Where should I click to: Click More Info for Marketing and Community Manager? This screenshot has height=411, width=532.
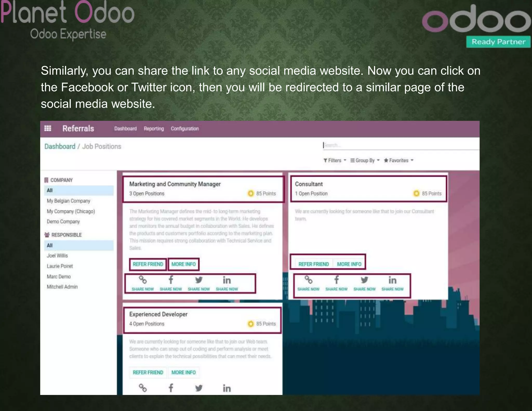pyautogui.click(x=183, y=264)
